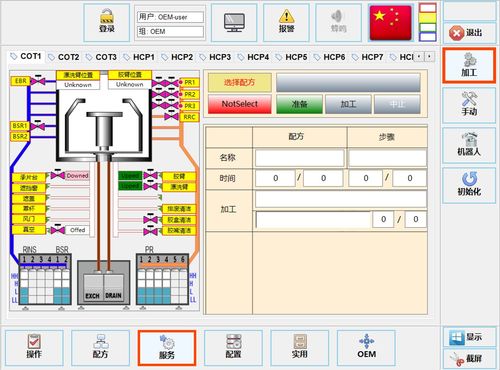
Task: Toggle the EBR valve
Action: [x=38, y=81]
